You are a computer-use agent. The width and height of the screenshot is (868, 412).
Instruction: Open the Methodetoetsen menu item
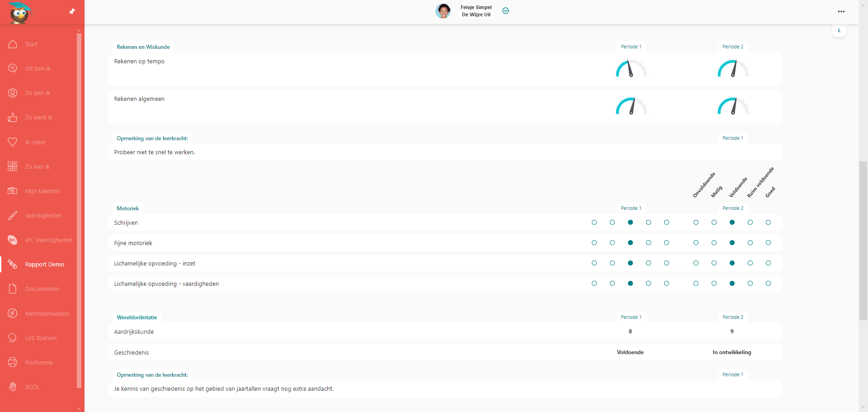pyautogui.click(x=47, y=313)
